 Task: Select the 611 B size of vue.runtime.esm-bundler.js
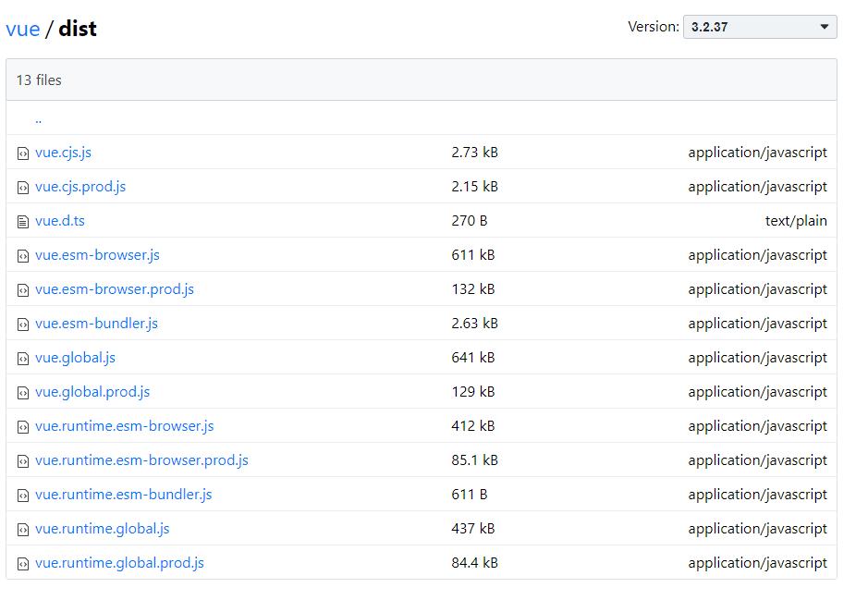(470, 495)
